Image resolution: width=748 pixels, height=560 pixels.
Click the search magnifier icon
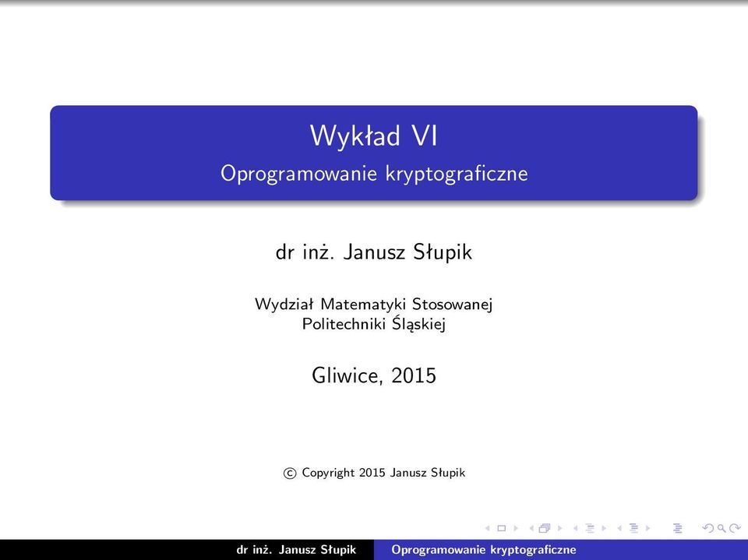(722, 529)
